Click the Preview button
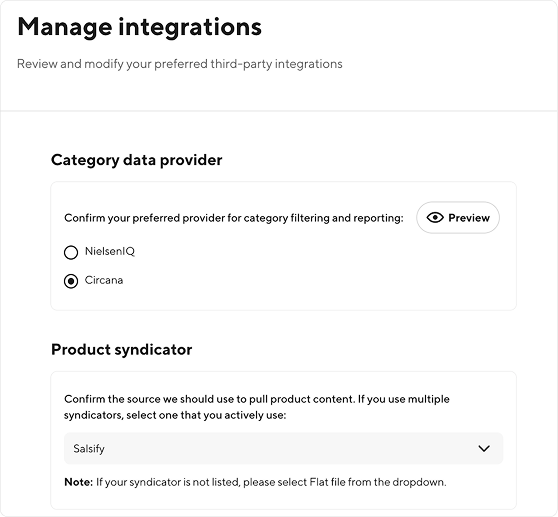The width and height of the screenshot is (558, 517). click(458, 217)
